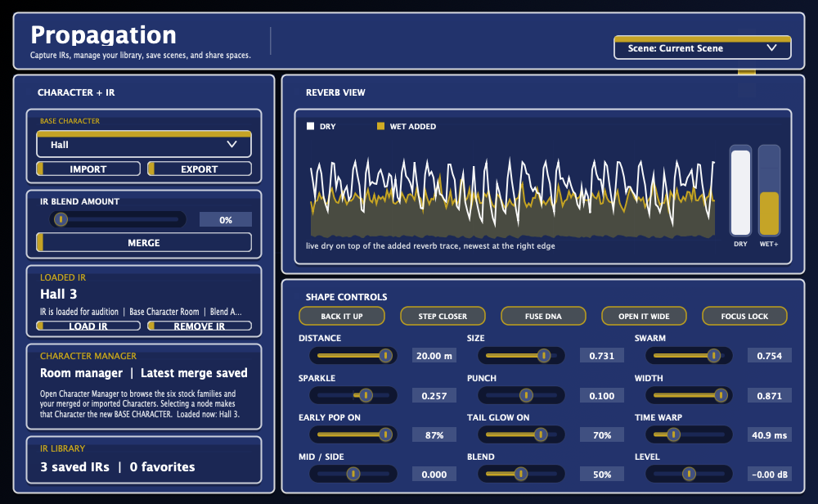
Task: Activate the FUSE DNA control
Action: 543,316
